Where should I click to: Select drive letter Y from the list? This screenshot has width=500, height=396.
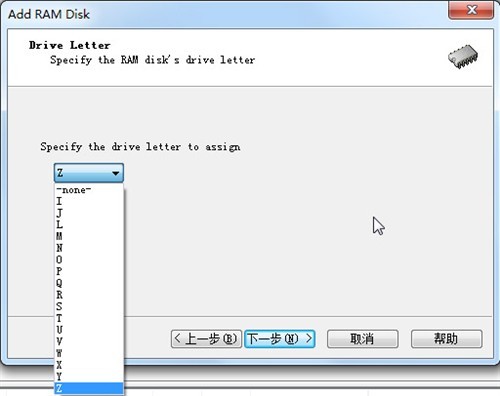click(89, 376)
